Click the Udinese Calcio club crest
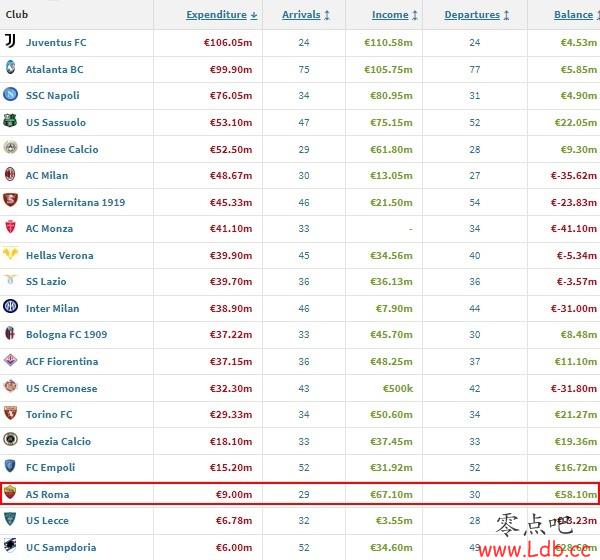 [10, 147]
